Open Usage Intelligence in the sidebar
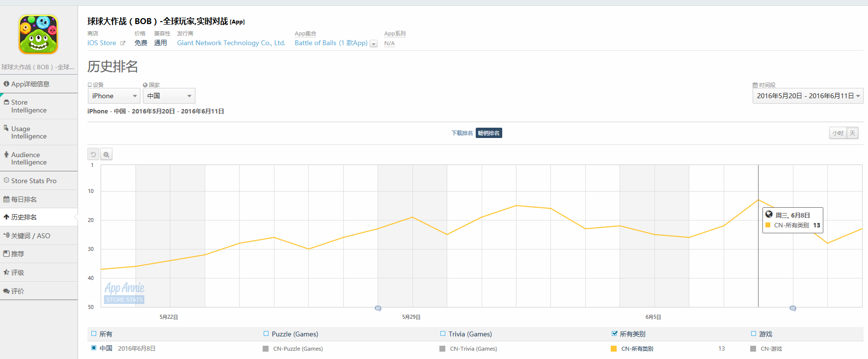The width and height of the screenshot is (868, 359). coord(39,132)
